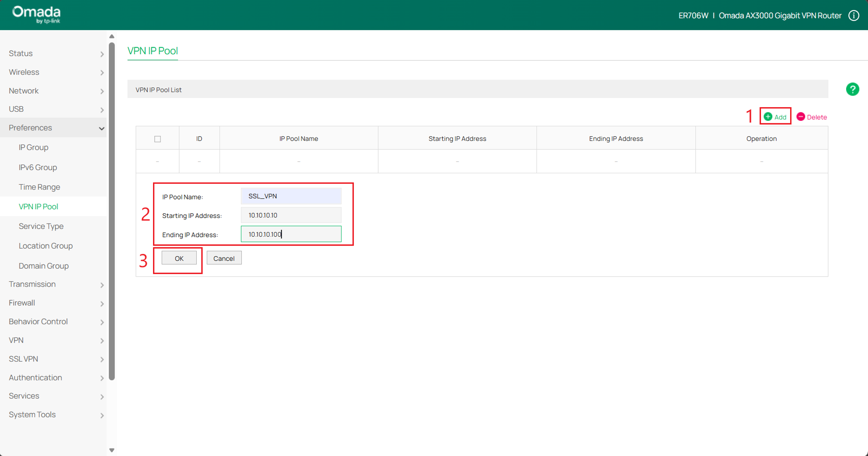Viewport: 868px width, 456px height.
Task: Click the ID column header
Action: pos(199,139)
